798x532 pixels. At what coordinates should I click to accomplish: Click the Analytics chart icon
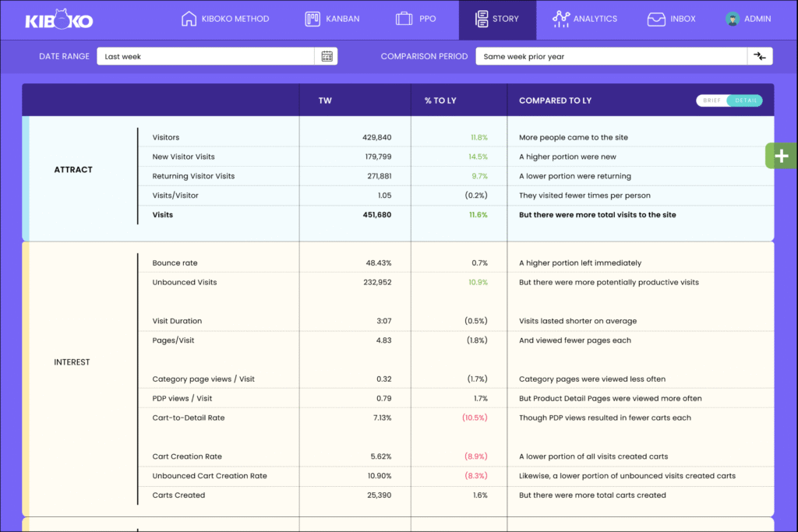tap(560, 19)
